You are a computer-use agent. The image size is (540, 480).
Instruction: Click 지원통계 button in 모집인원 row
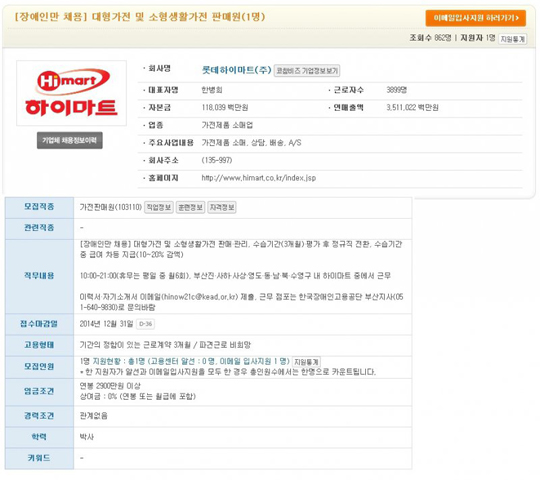click(306, 362)
